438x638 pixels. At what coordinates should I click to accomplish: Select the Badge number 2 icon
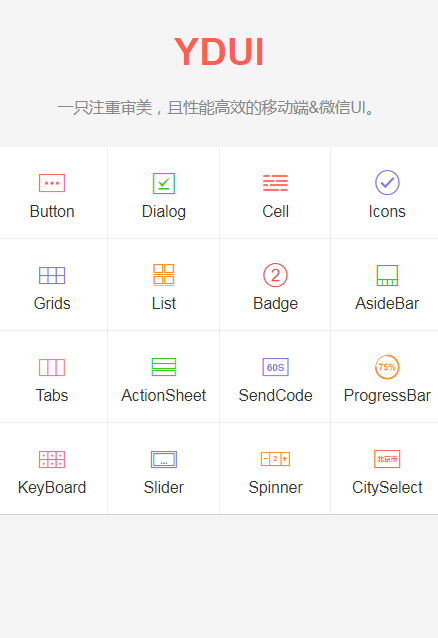pos(275,275)
